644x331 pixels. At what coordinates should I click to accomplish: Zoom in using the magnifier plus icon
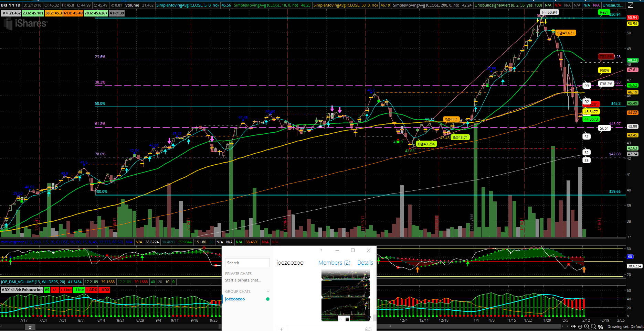[x=587, y=326]
